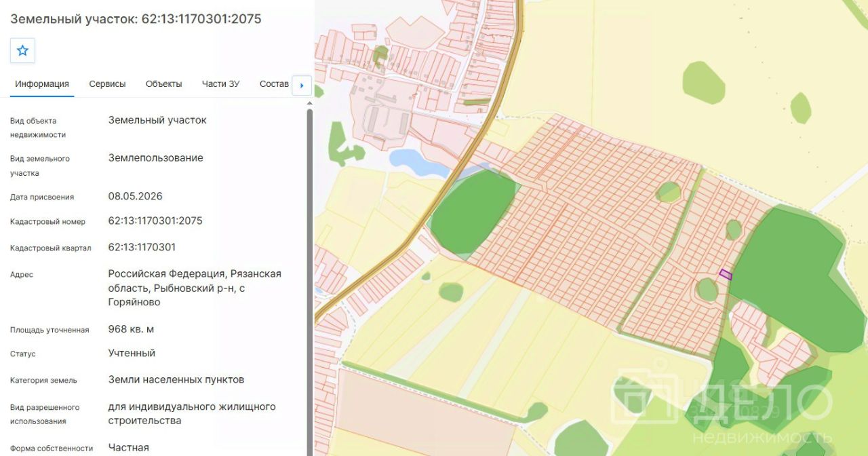
Task: Switch to the Части ЗУ tab
Action: pyautogui.click(x=220, y=84)
